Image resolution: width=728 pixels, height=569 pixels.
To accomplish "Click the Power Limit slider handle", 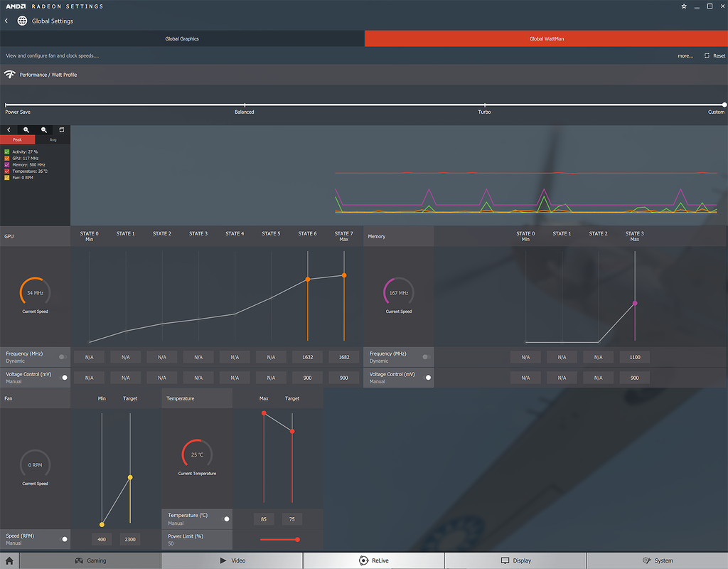I will (298, 539).
